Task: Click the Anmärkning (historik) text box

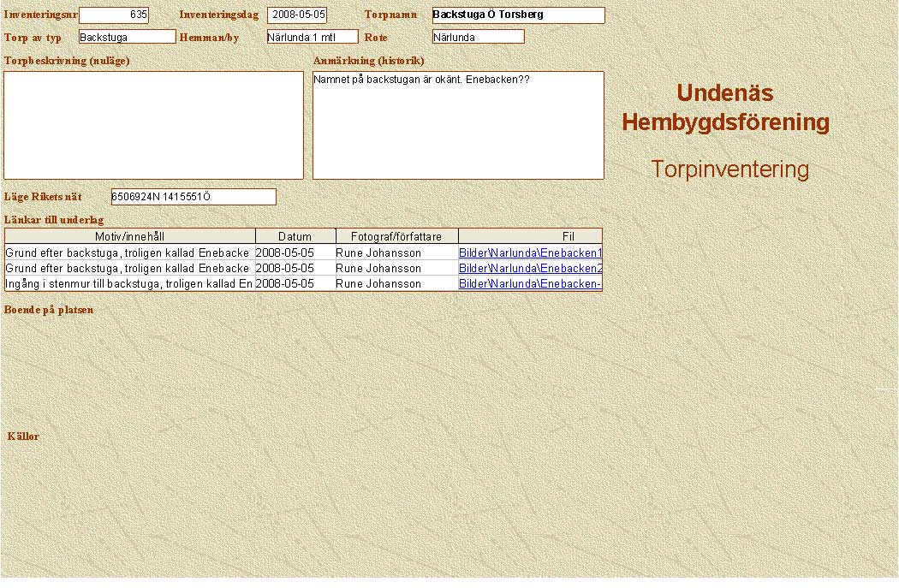Action: point(458,125)
